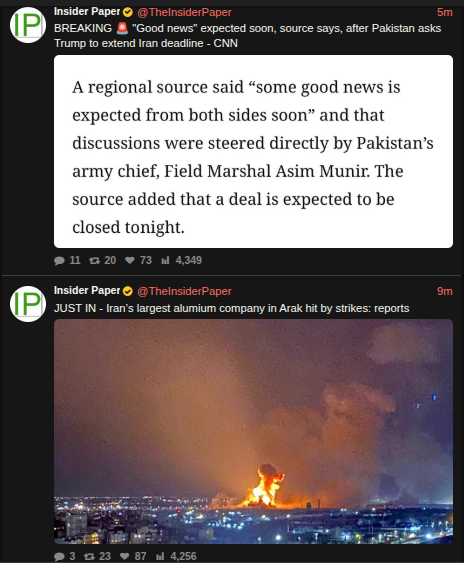Viewport: 464px width, 563px height.
Task: Open Insider Paper display name on second tweet
Action: [87, 290]
